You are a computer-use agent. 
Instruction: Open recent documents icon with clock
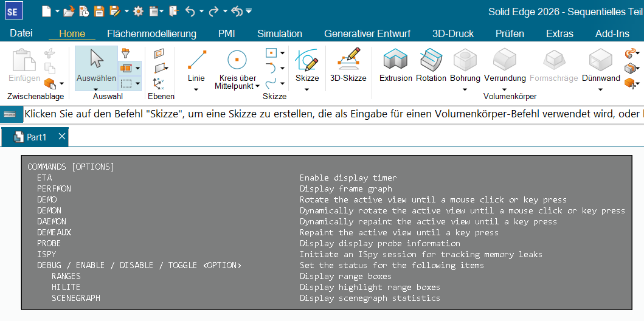point(84,12)
